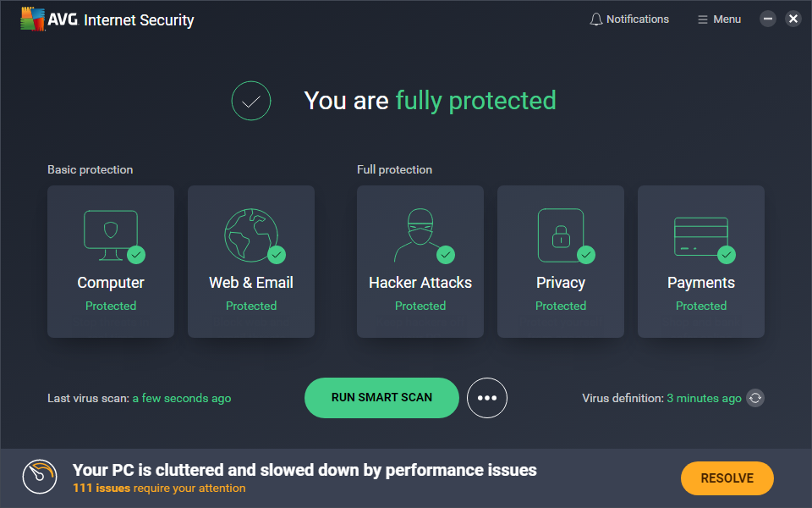The width and height of the screenshot is (812, 508).
Task: Refresh virus definitions with the update icon
Action: pyautogui.click(x=755, y=398)
